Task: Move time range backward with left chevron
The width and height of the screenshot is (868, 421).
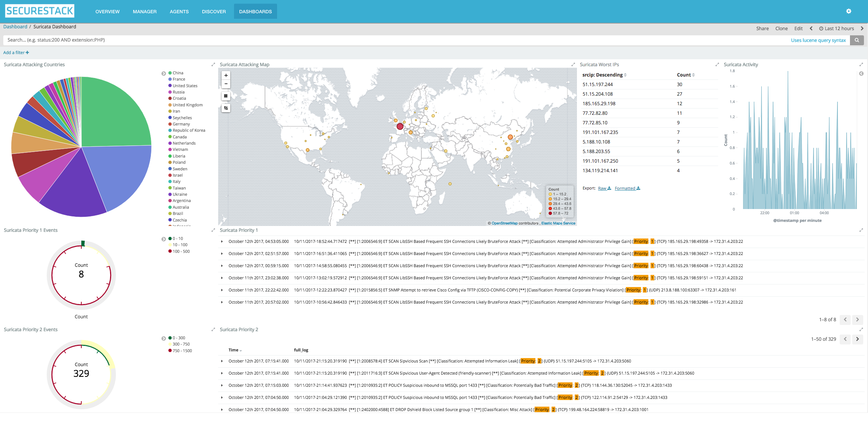Action: [x=811, y=28]
